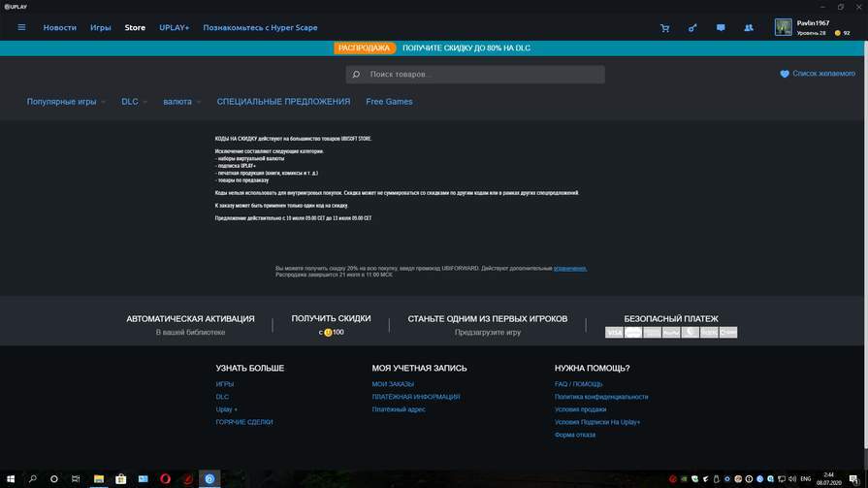
Task: Expand the валюта dropdown menu
Action: point(181,102)
